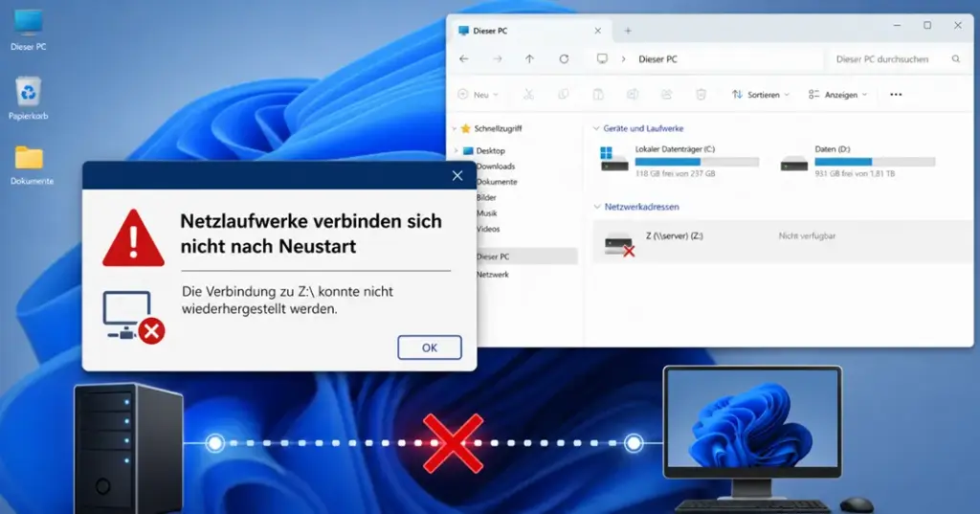
Task: Select Musik in the navigation pane
Action: click(486, 213)
